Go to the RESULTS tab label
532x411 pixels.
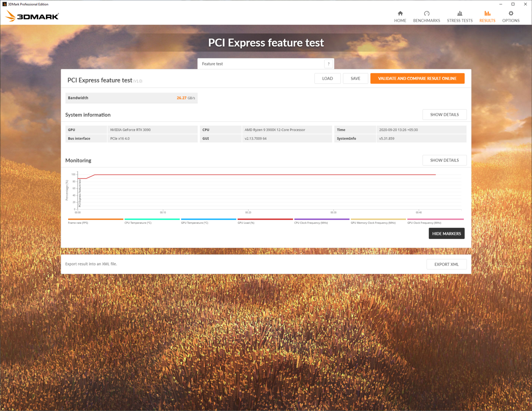click(487, 21)
